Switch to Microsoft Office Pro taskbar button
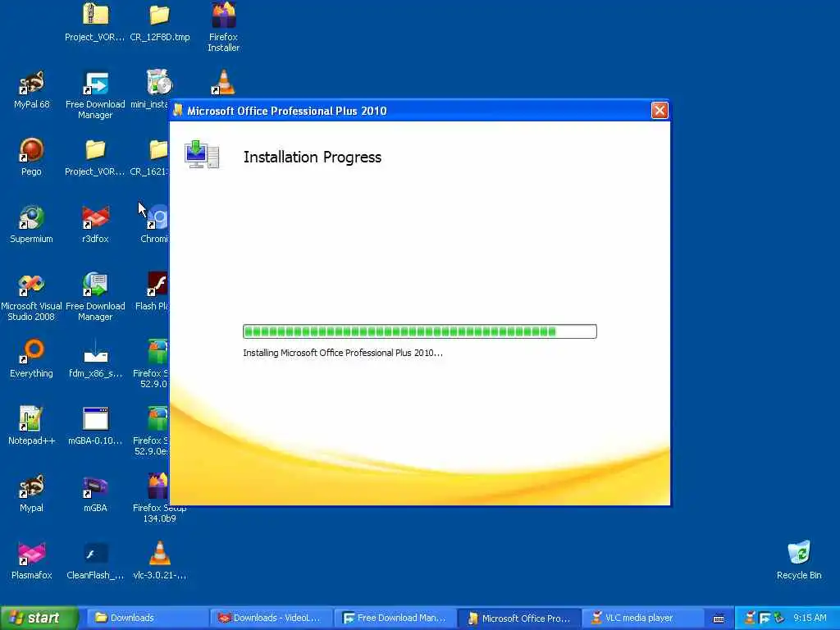This screenshot has height=630, width=840. [x=518, y=619]
